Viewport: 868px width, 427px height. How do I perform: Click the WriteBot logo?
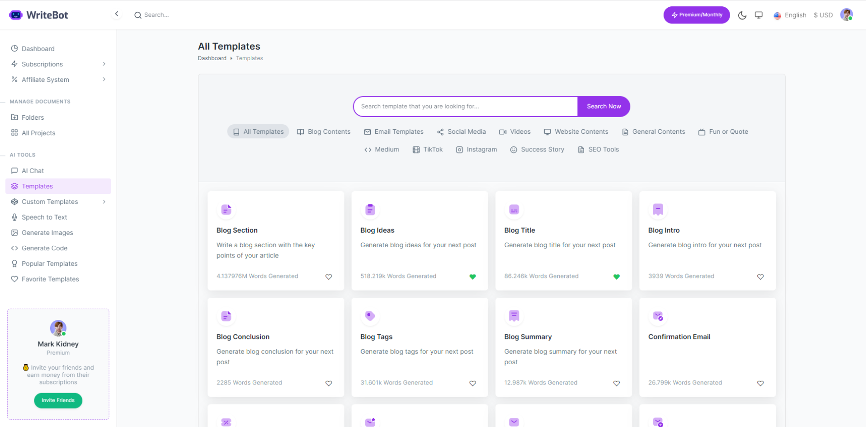click(x=38, y=14)
